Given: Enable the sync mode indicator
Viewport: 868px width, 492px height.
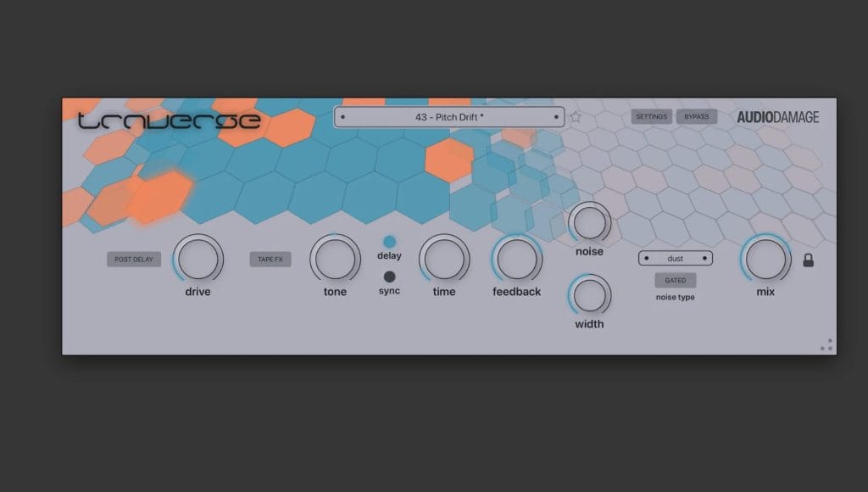Looking at the screenshot, I should pyautogui.click(x=390, y=277).
